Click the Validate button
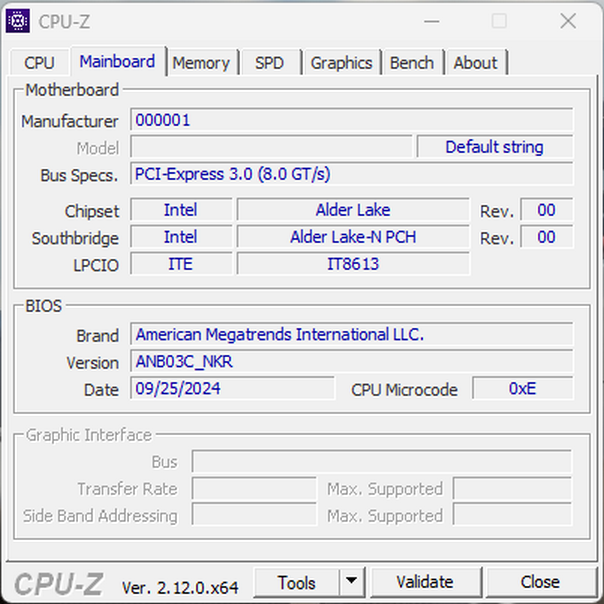The image size is (604, 604). pos(425,582)
